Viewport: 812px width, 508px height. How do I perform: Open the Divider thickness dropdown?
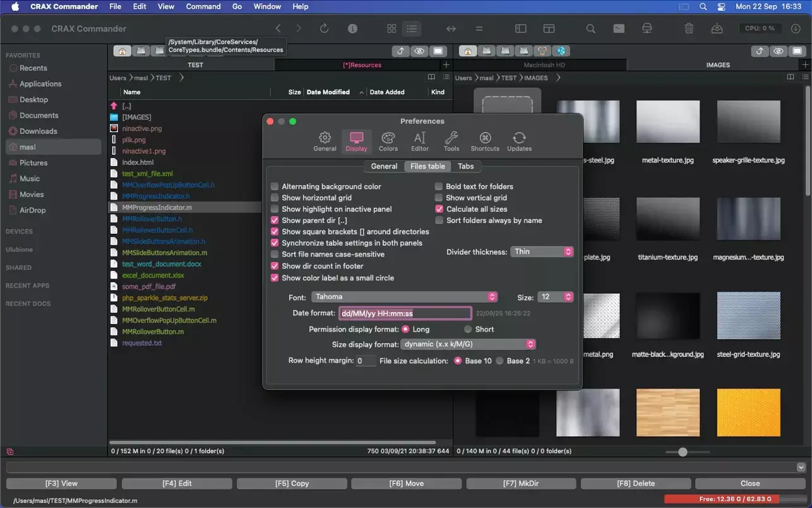tap(541, 251)
